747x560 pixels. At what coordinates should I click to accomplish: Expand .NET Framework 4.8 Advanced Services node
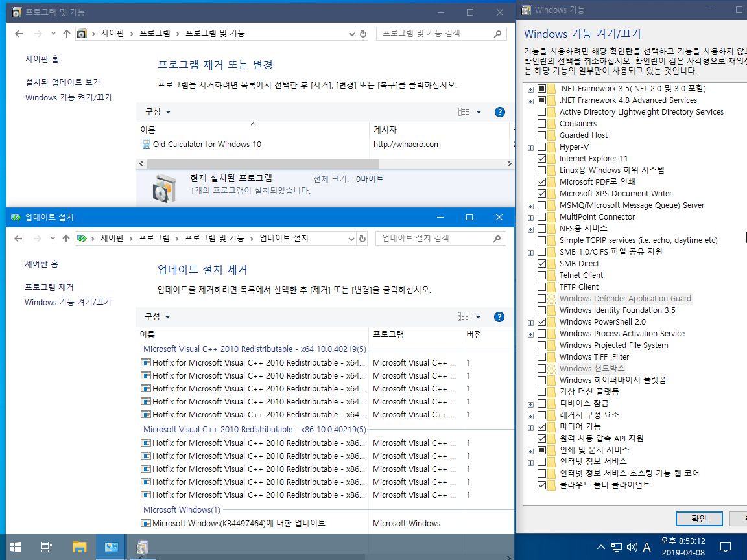click(x=530, y=101)
